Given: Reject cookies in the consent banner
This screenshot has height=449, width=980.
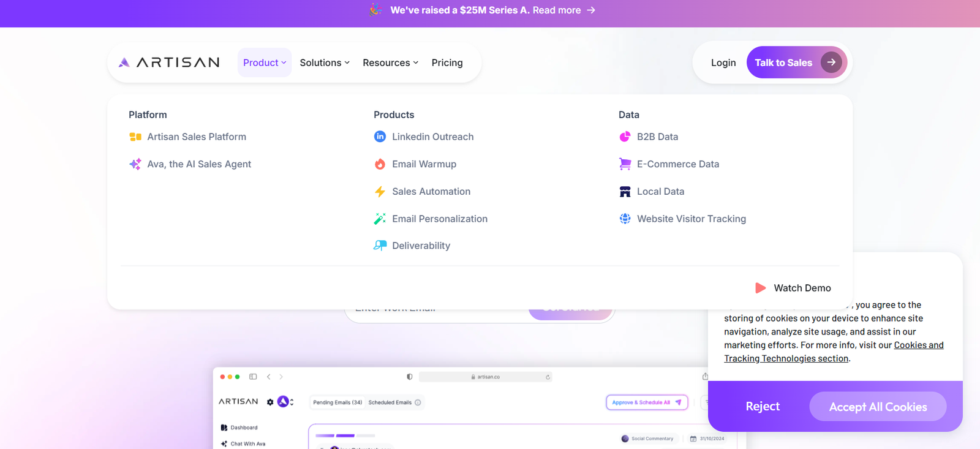Looking at the screenshot, I should (763, 406).
